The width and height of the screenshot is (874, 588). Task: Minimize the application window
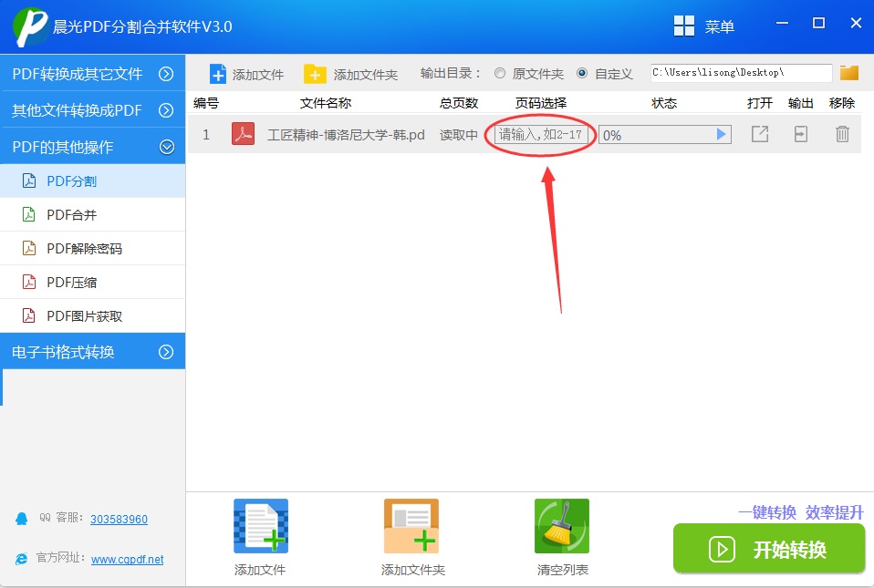coord(782,23)
